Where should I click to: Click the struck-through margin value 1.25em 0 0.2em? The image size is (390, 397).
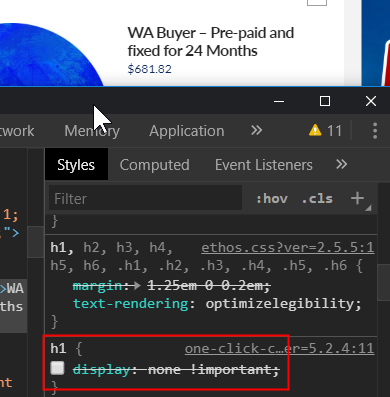pos(206,286)
